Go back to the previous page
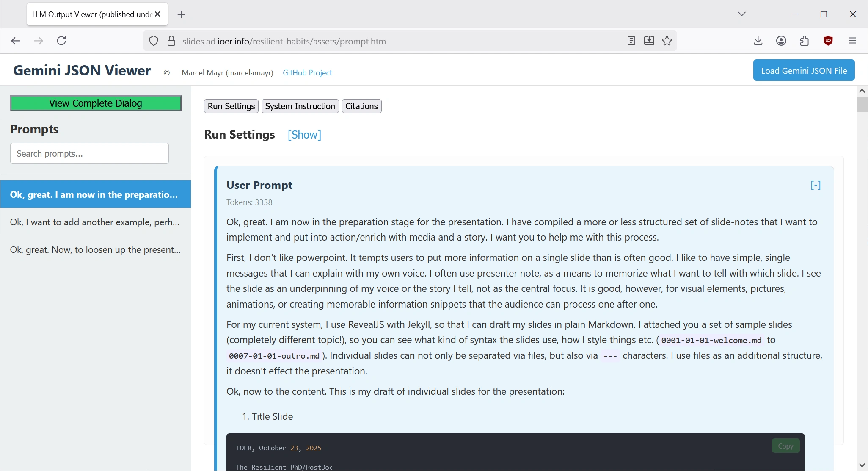Screen dimensions: 868x471 (x=16, y=41)
